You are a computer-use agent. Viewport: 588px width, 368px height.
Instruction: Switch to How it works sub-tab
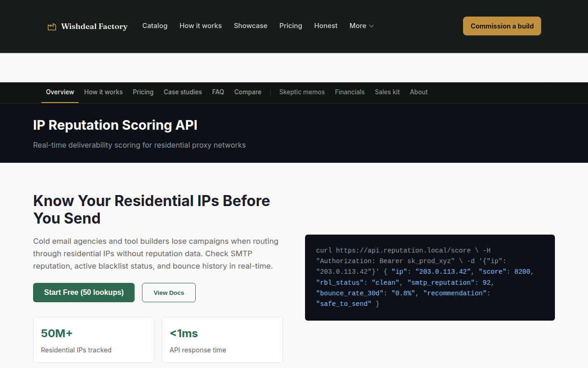pyautogui.click(x=103, y=92)
